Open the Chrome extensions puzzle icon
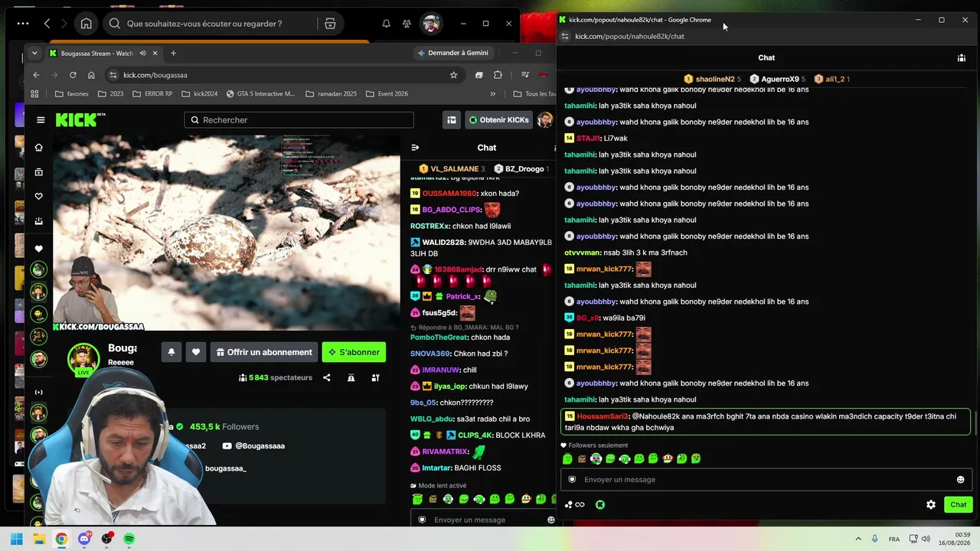Viewport: 980px width, 551px height. [498, 75]
